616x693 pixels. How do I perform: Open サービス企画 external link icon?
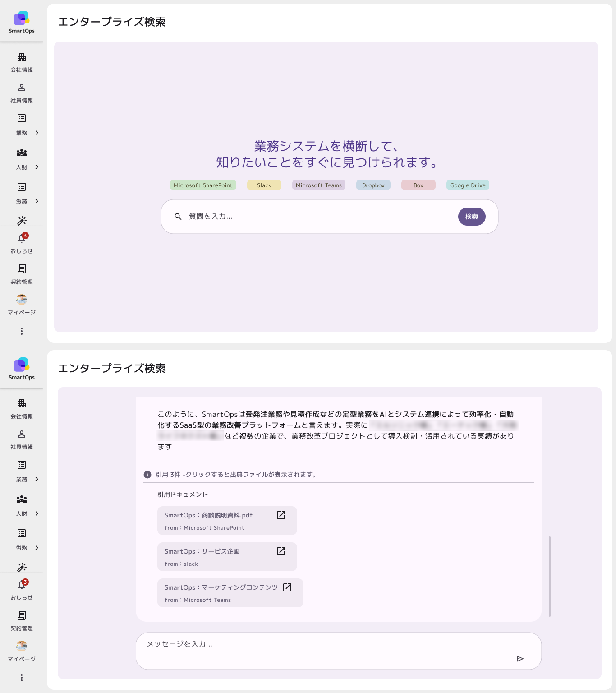click(281, 551)
